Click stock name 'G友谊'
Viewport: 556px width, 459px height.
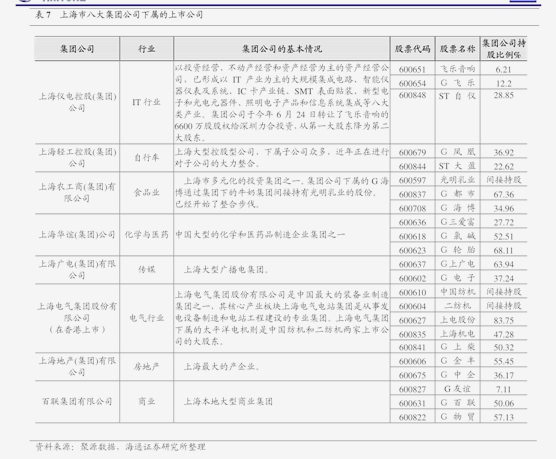457,389
